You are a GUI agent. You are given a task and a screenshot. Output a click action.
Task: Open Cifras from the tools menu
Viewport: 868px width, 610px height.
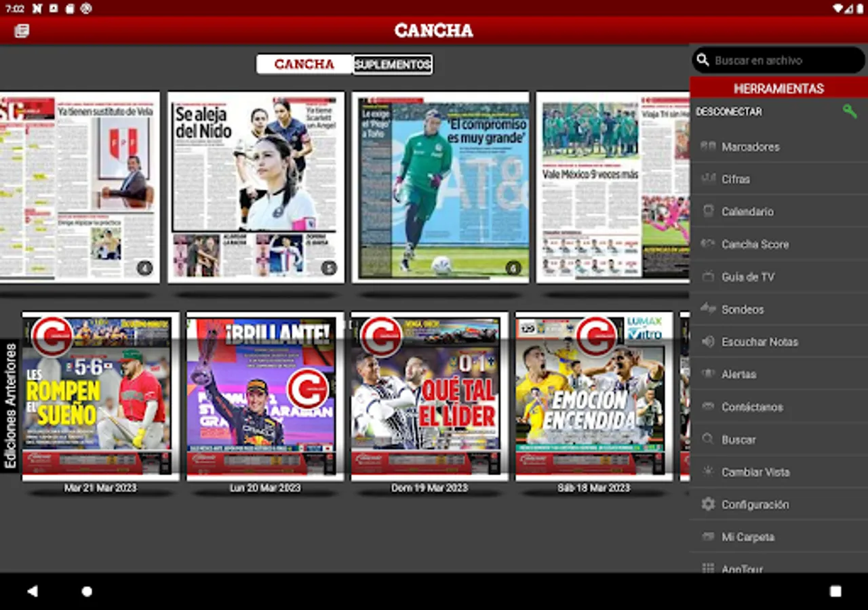(778, 179)
